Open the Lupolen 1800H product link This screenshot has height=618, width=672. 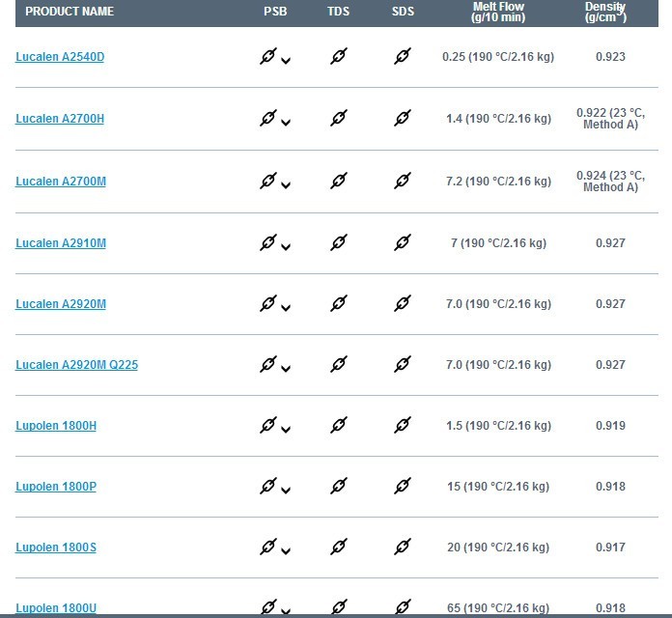pyautogui.click(x=56, y=426)
